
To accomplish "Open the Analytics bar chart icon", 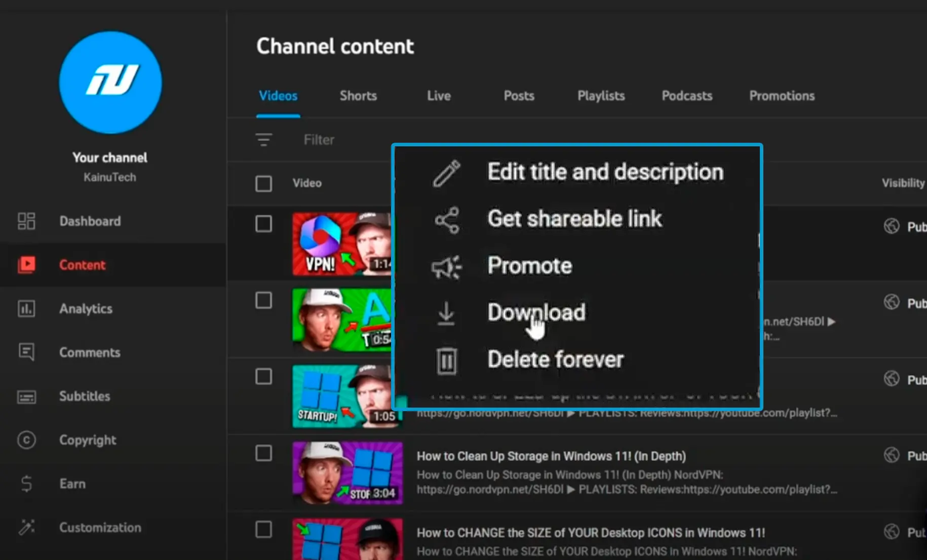I will (x=26, y=308).
